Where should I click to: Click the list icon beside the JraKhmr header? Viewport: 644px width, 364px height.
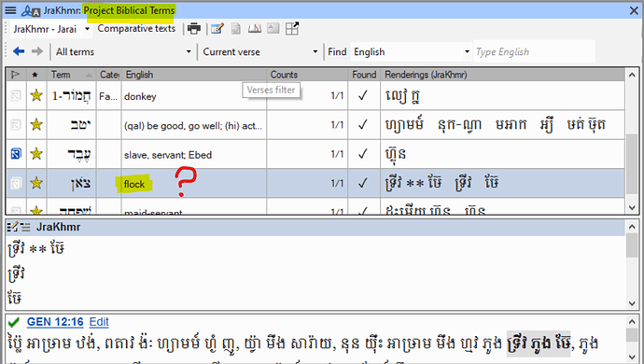(x=25, y=227)
